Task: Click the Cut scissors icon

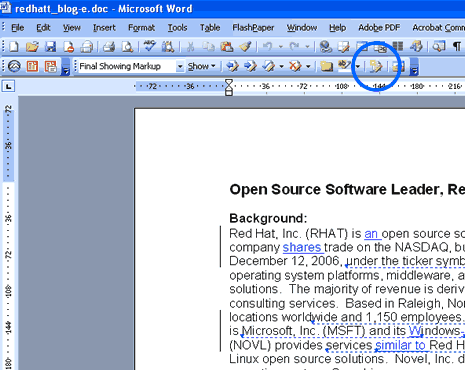Action: 190,46
